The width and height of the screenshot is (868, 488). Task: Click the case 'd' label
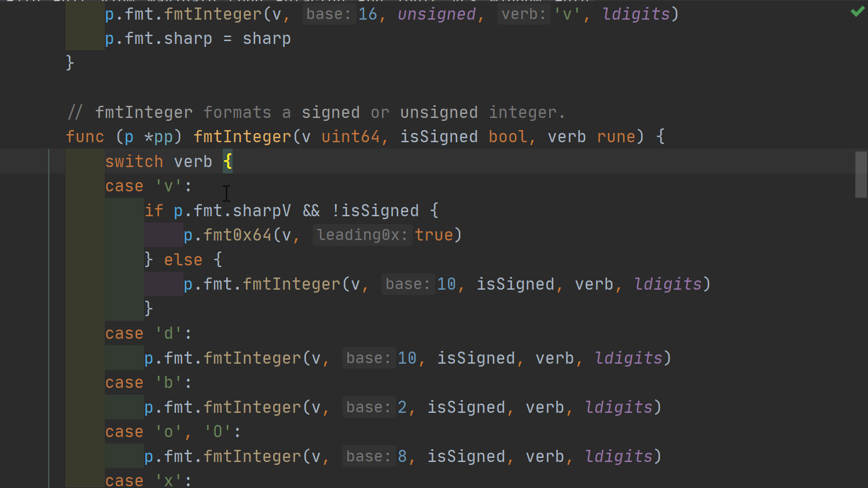tap(148, 334)
